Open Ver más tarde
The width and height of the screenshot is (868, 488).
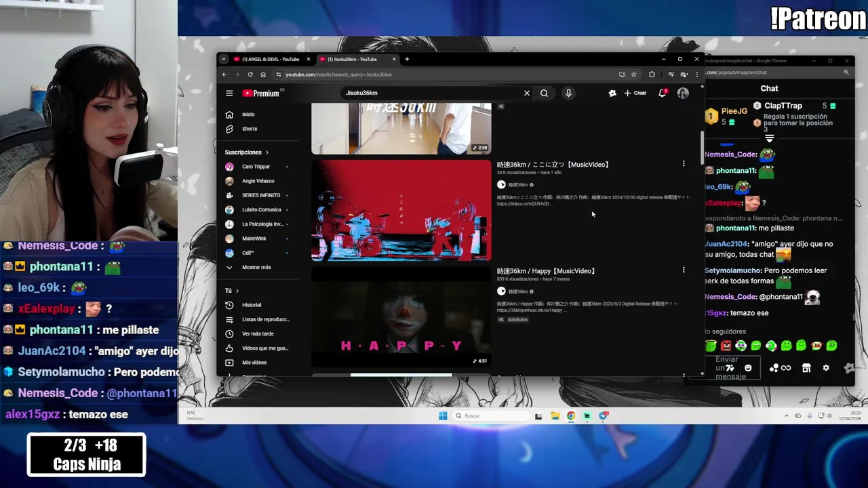coord(258,333)
